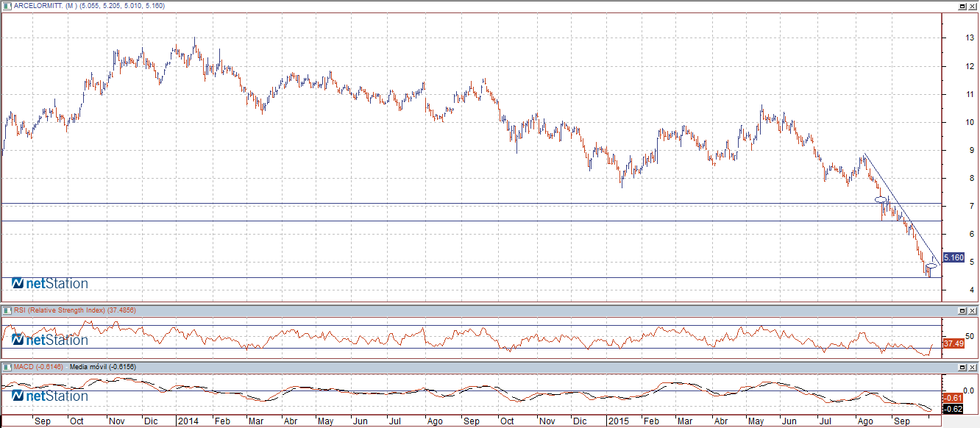Close the RSI indicator panel

972,310
